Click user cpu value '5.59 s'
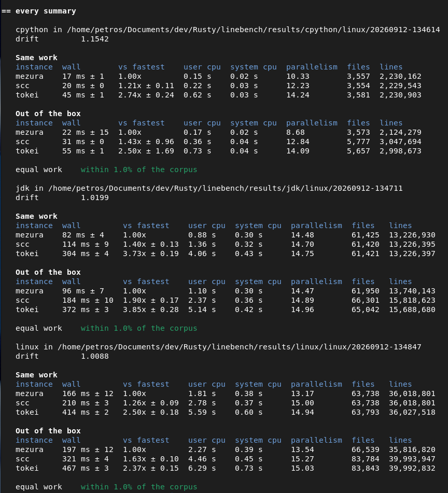 coord(202,412)
